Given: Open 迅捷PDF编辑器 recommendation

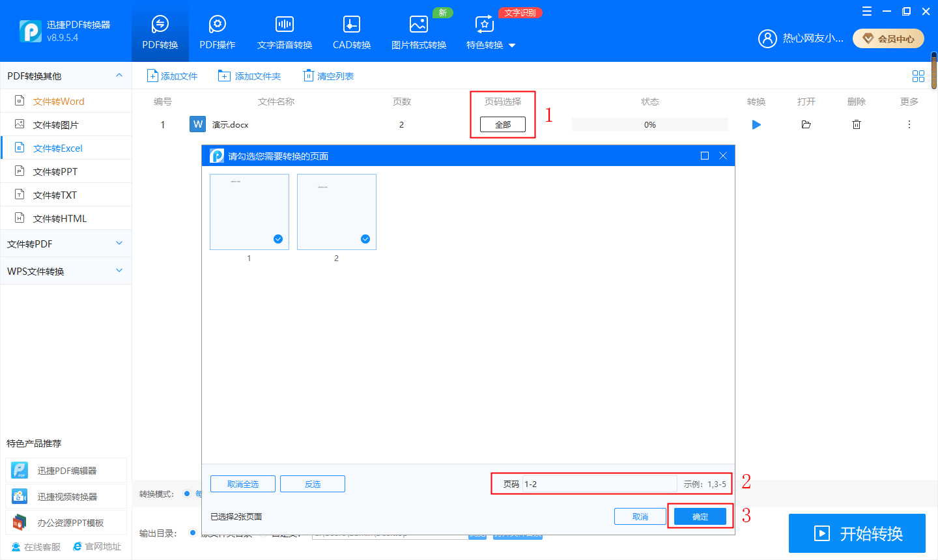Looking at the screenshot, I should [x=66, y=470].
